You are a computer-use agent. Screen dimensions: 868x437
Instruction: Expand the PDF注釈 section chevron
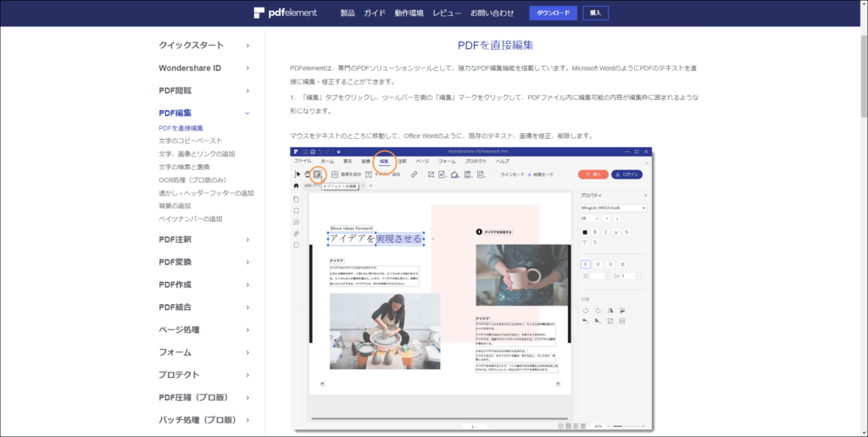point(248,240)
